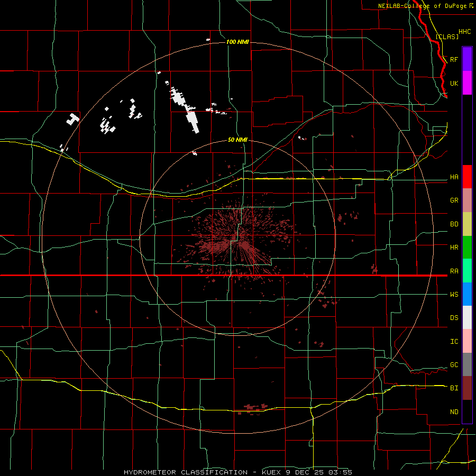Click the "HHC" product label

coord(465,32)
